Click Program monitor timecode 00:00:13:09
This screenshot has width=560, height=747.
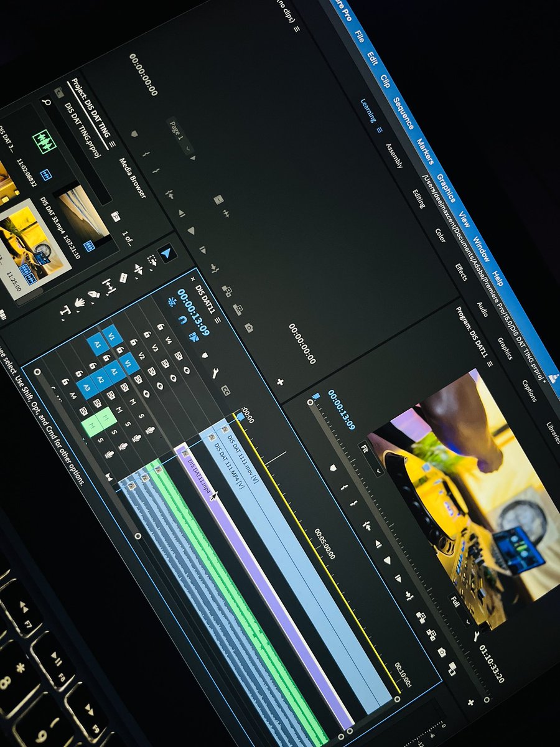(341, 410)
